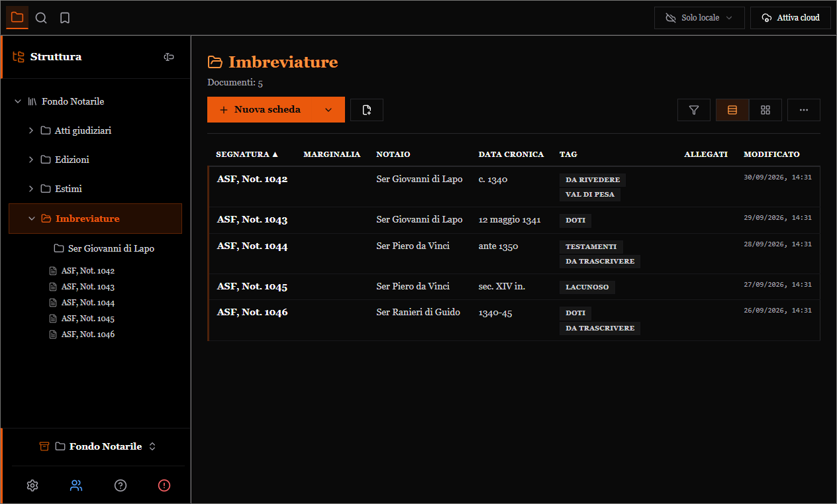Open the Nuova scheda dropdown arrow

tap(328, 110)
